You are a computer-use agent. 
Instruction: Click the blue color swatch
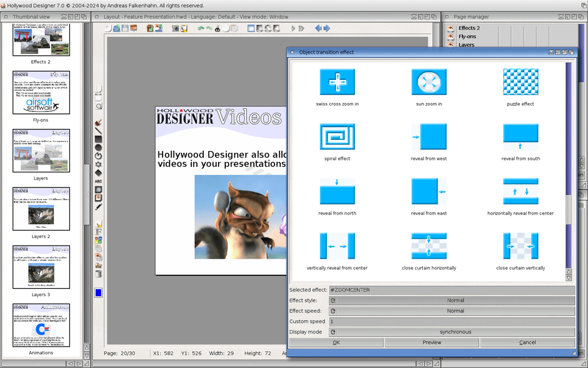(x=99, y=293)
